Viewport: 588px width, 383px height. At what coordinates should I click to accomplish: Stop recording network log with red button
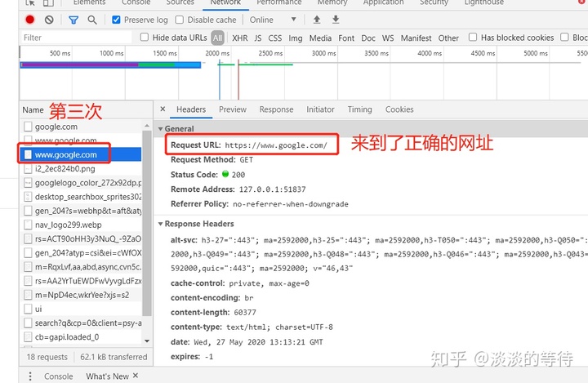(30, 20)
